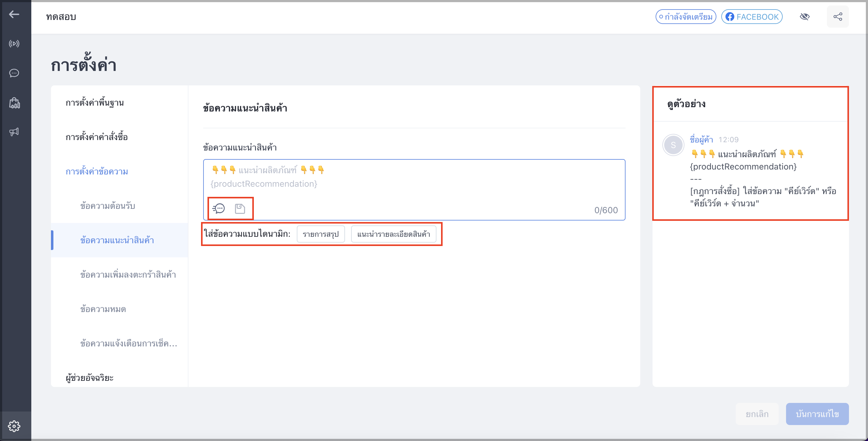The image size is (868, 441).
Task: Click the save template floppy icon
Action: 240,209
